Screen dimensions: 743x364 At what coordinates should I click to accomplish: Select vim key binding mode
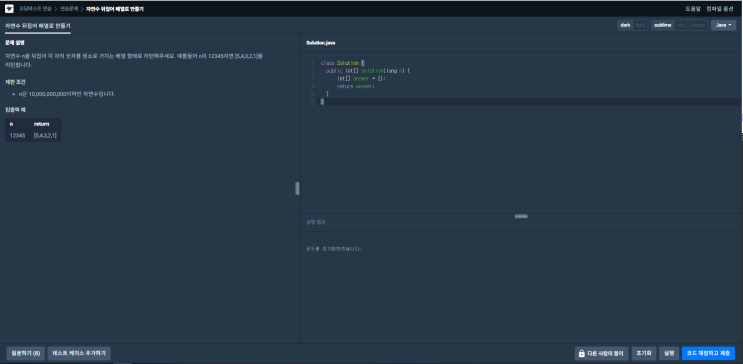point(681,25)
